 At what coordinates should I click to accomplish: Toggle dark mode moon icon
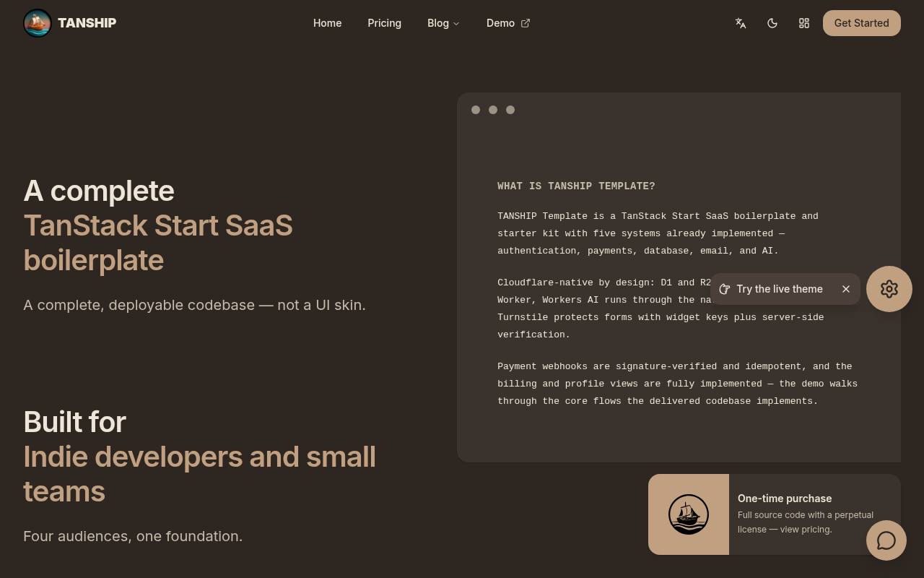(x=772, y=23)
